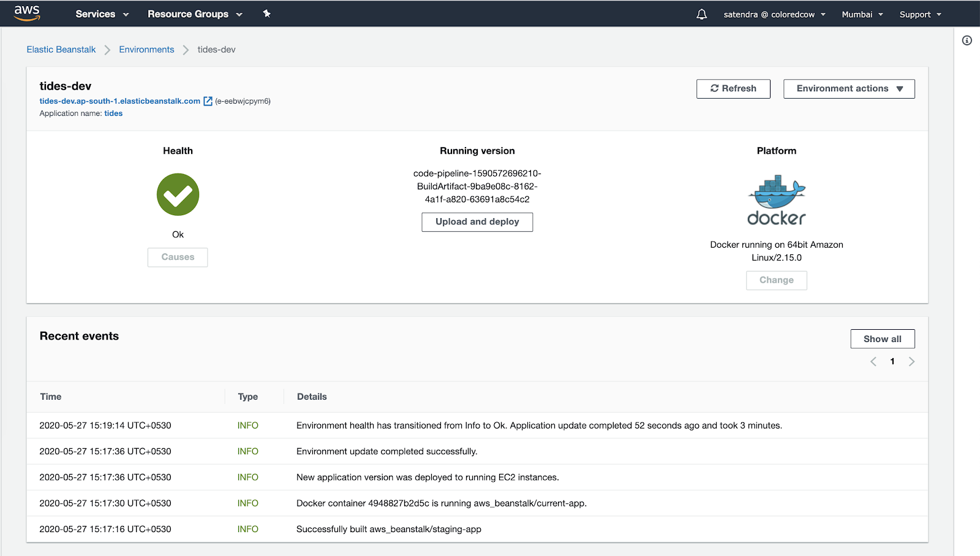Click the Causes button
The height and width of the screenshot is (556, 980).
(178, 257)
